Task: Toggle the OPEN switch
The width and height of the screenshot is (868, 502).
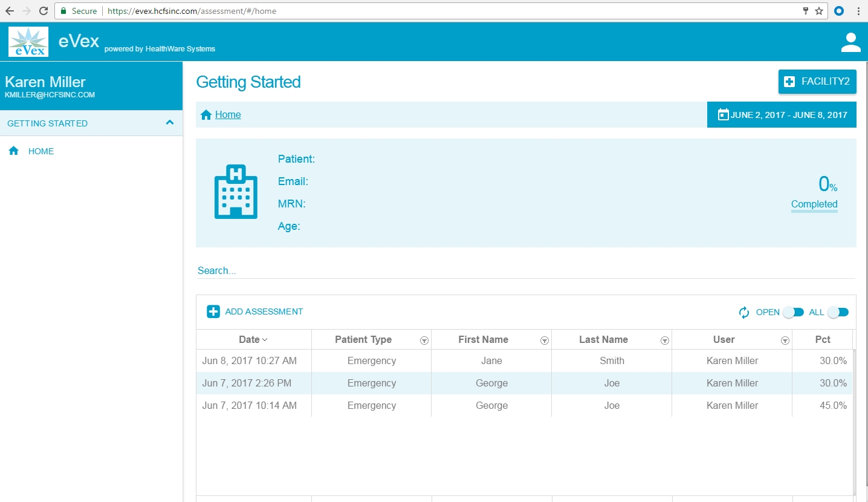Action: tap(793, 313)
